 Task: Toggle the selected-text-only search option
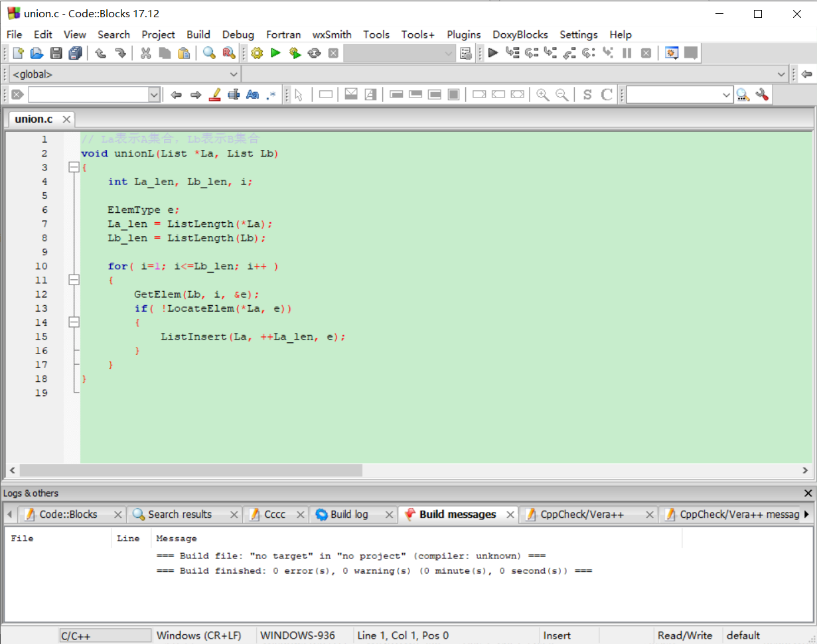point(233,95)
